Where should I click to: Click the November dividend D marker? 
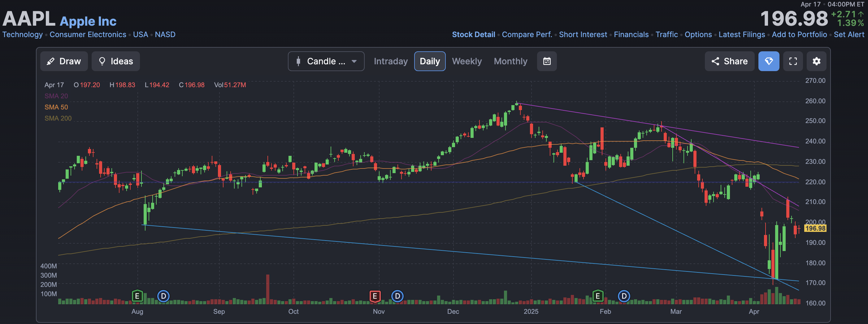[397, 296]
